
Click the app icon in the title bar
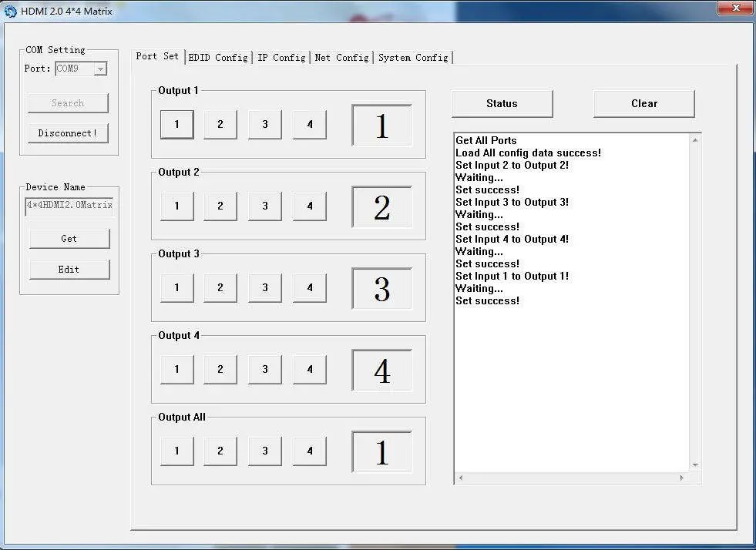[11, 11]
